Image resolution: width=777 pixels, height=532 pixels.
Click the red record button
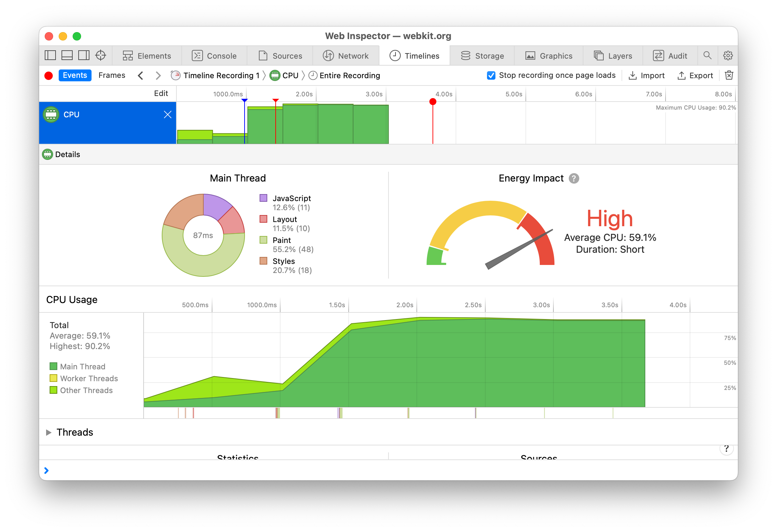pos(49,76)
